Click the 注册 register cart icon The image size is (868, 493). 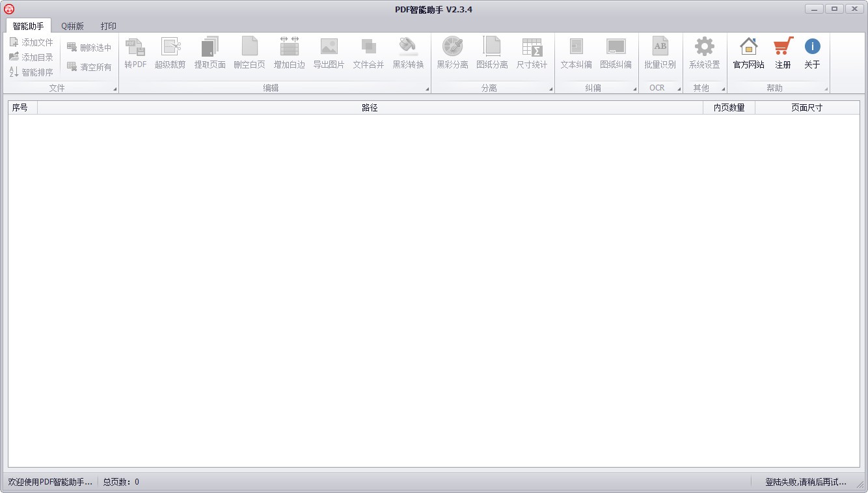tap(783, 46)
